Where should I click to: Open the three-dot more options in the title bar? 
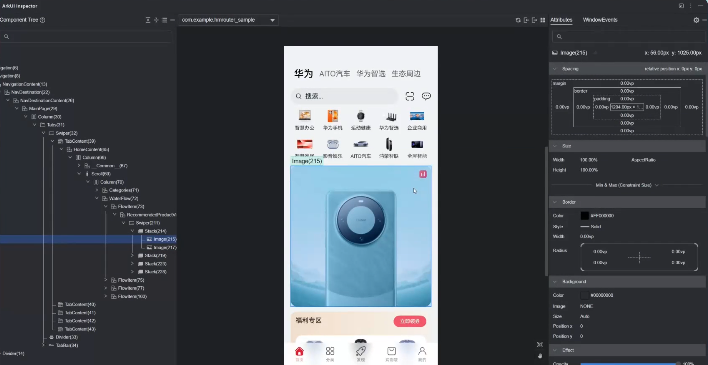click(691, 6)
